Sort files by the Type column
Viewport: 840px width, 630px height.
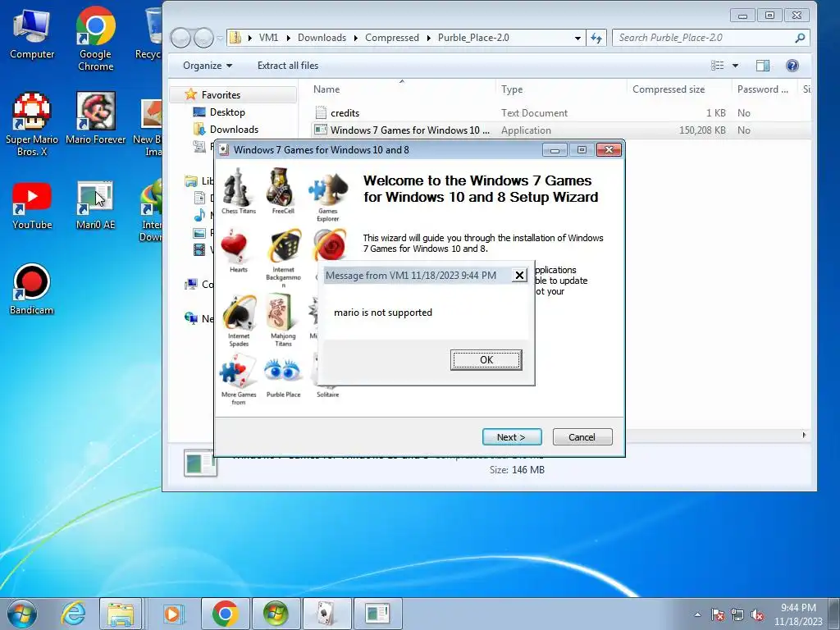pyautogui.click(x=560, y=89)
